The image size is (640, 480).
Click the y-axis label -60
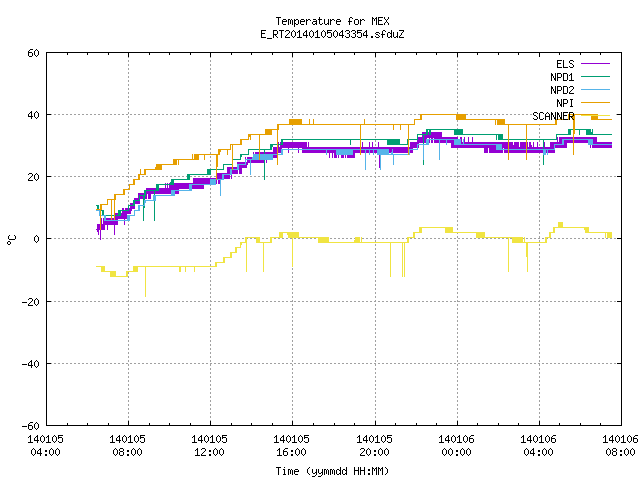coord(31,426)
